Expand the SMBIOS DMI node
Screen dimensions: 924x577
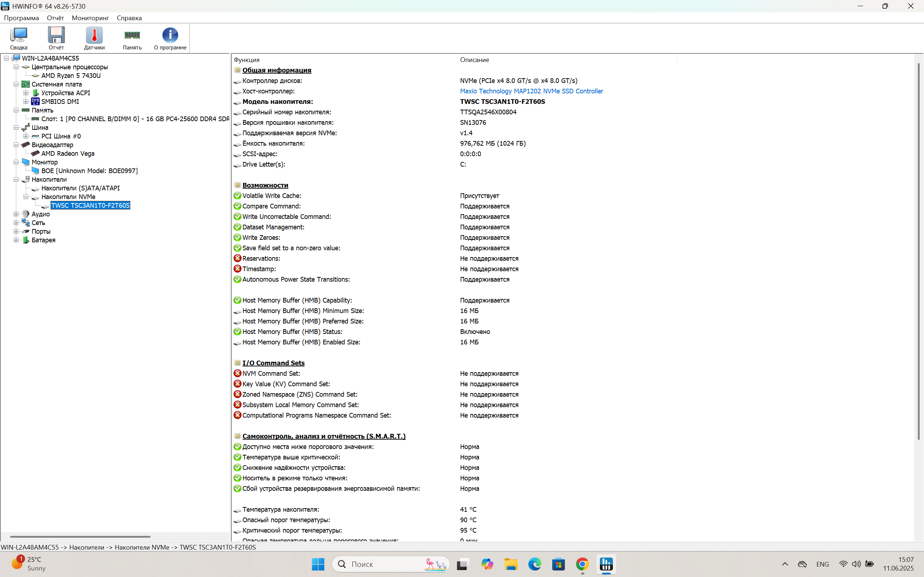[26, 101]
